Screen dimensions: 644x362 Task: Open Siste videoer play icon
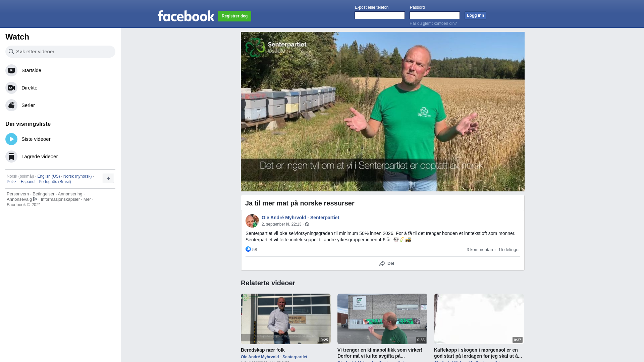[x=11, y=139]
